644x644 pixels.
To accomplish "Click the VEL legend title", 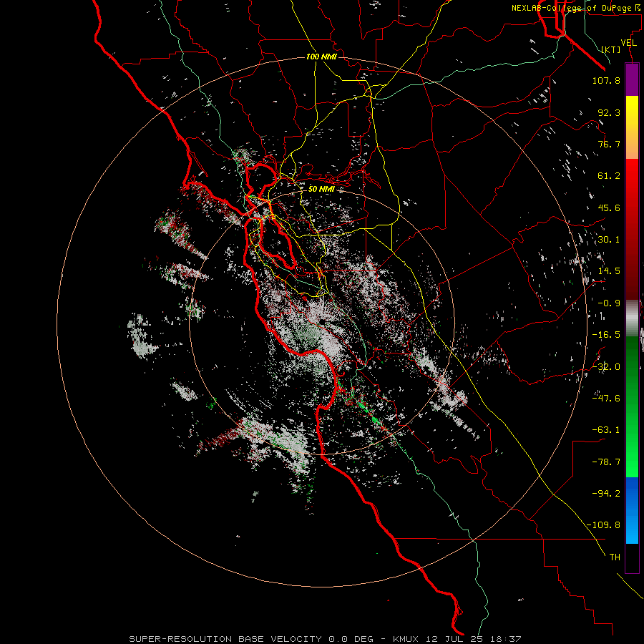I will 629,43.
